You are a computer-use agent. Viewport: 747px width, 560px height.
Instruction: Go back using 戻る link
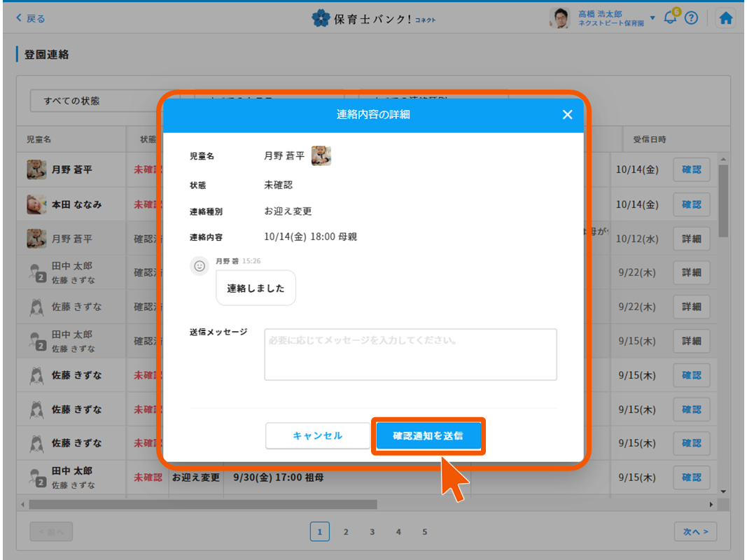click(x=31, y=19)
